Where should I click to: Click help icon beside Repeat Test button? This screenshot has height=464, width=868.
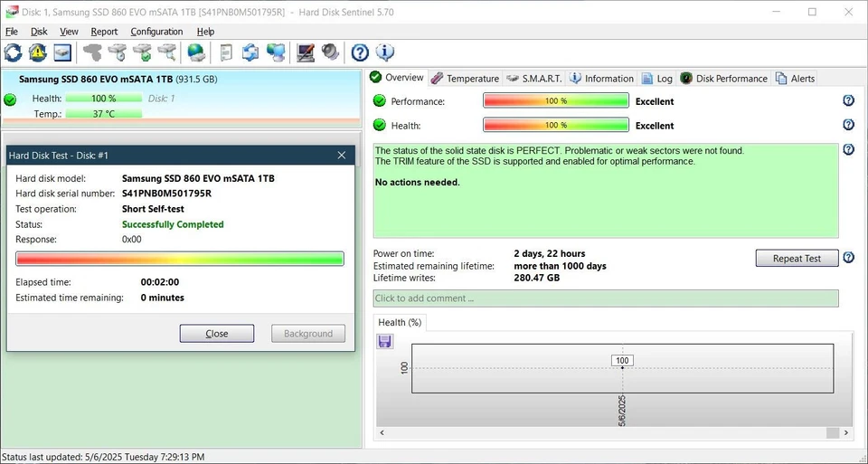[848, 258]
